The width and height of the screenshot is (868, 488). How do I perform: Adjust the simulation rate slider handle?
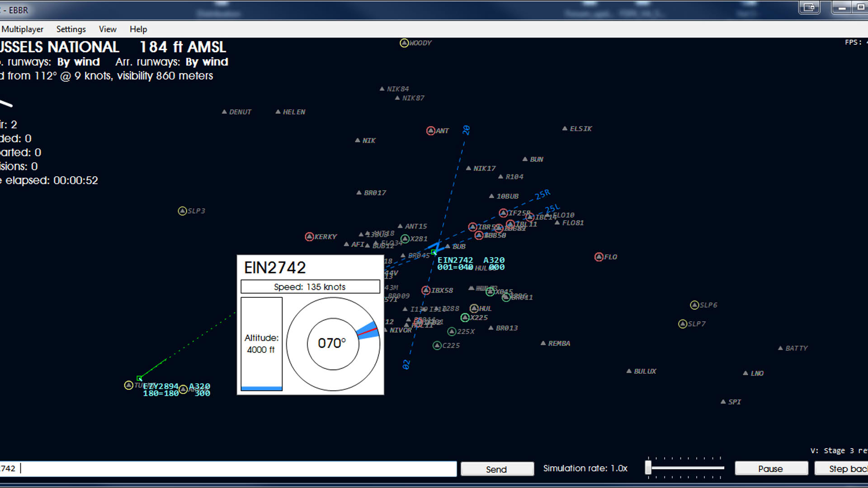pyautogui.click(x=648, y=468)
